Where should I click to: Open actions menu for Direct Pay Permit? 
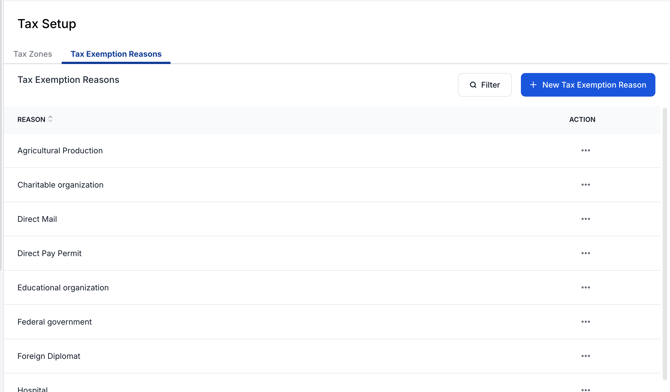[x=585, y=253]
